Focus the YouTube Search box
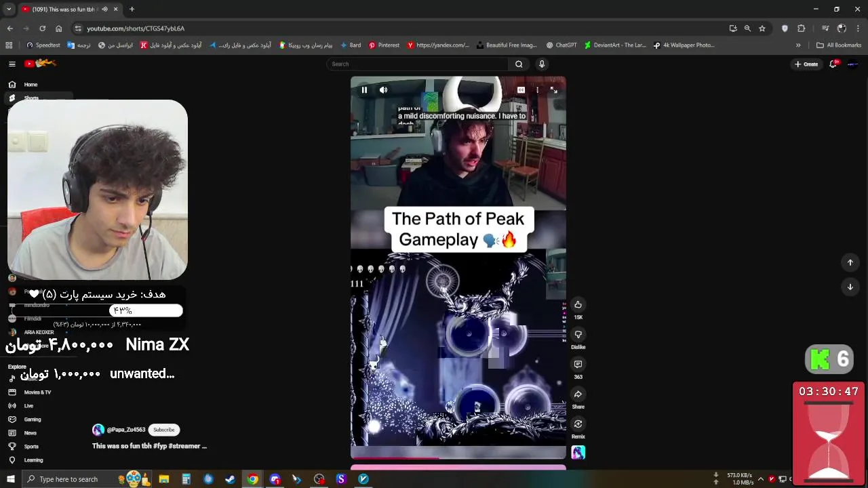868x488 pixels. click(x=417, y=64)
